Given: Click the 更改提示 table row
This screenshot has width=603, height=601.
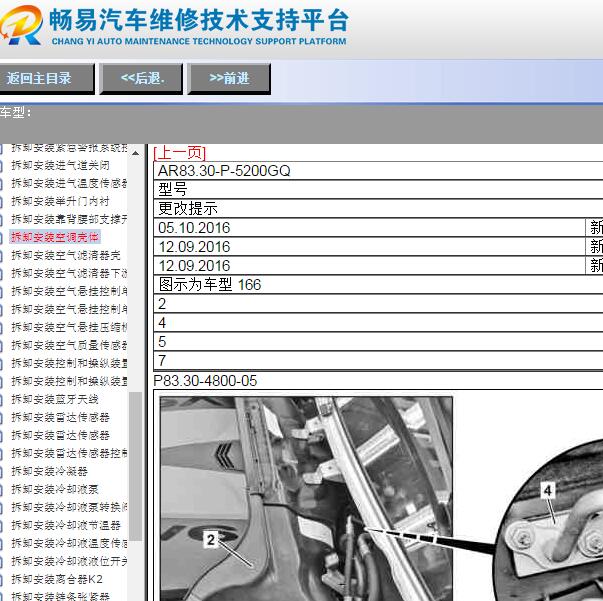Looking at the screenshot, I should tap(378, 208).
